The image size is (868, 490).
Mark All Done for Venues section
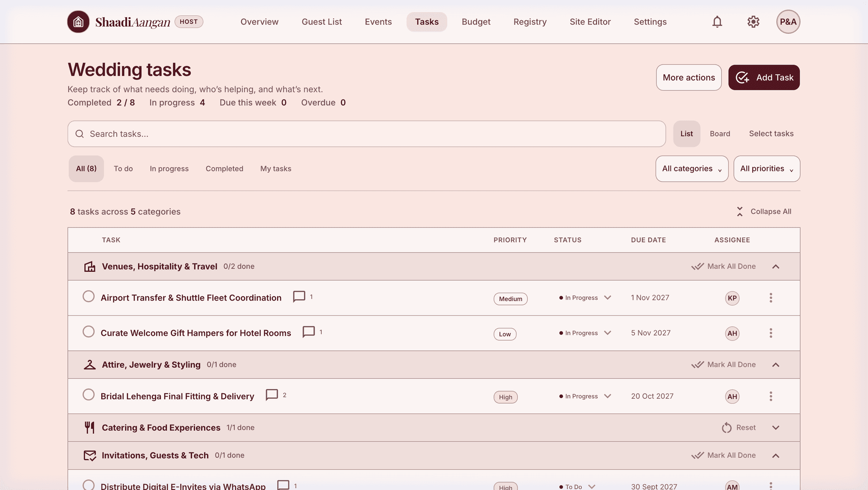(724, 267)
